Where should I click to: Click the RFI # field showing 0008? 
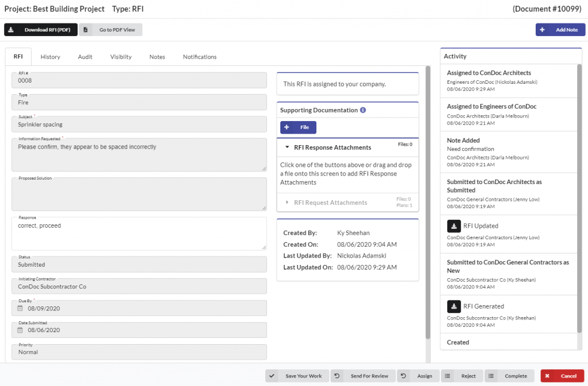tap(139, 80)
